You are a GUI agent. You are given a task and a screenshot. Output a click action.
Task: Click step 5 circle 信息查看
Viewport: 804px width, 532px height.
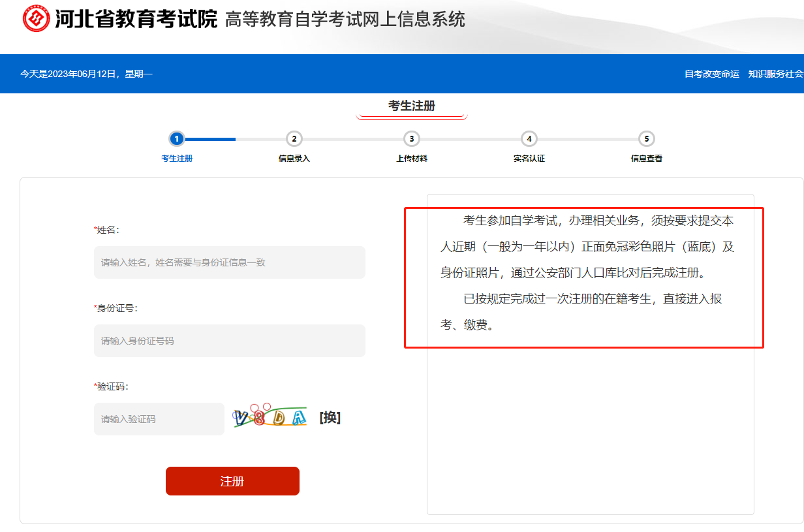[646, 138]
